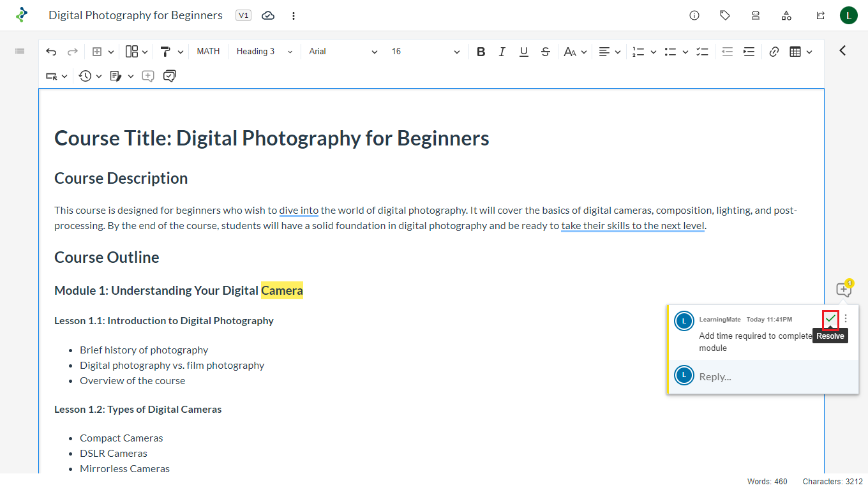
Task: Open comment options three-dot menu
Action: pos(846,318)
